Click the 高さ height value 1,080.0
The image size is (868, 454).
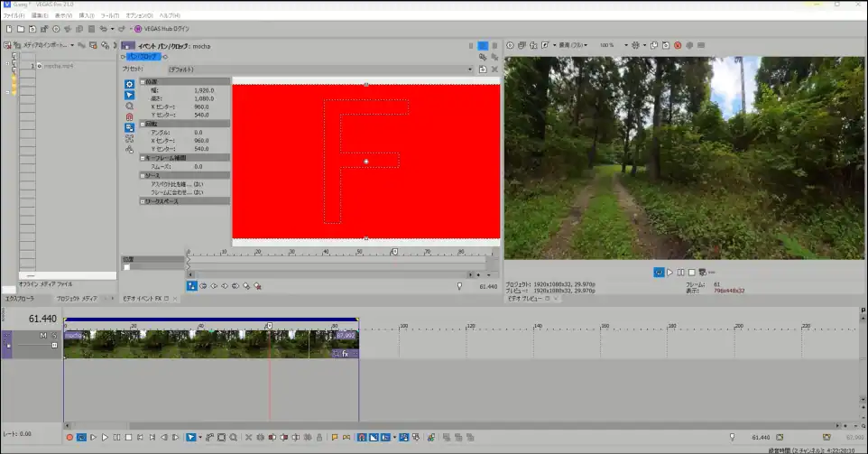[x=204, y=98]
